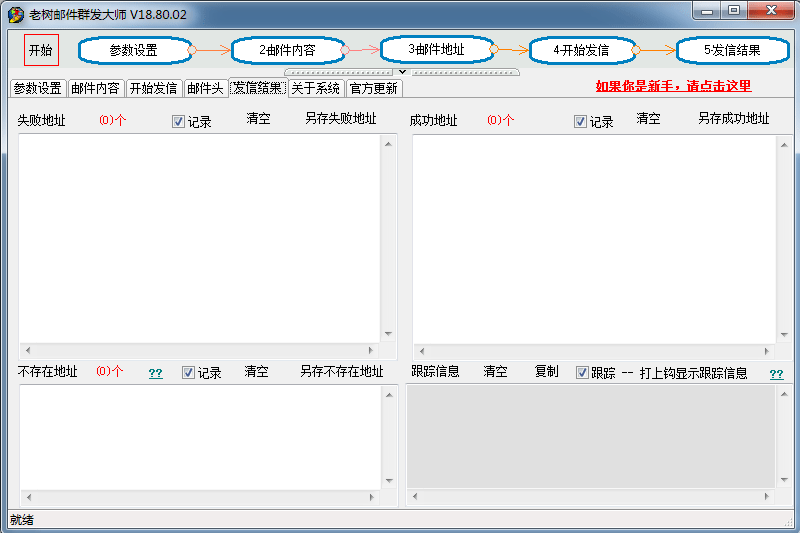Click inside the 失败地址 list box
Viewport: 800px width, 533px height.
[200, 239]
